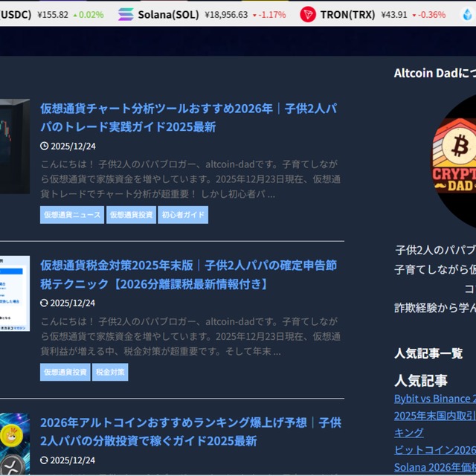Click the red TRON logo icon
Viewport: 476px width, 476px height.
(x=308, y=14)
